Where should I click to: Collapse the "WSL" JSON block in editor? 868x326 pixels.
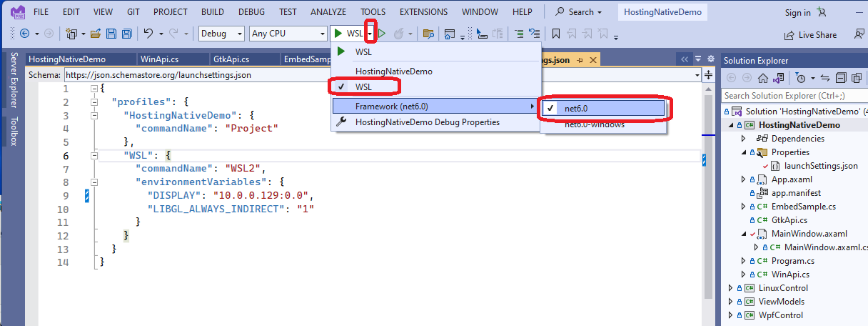(94, 155)
